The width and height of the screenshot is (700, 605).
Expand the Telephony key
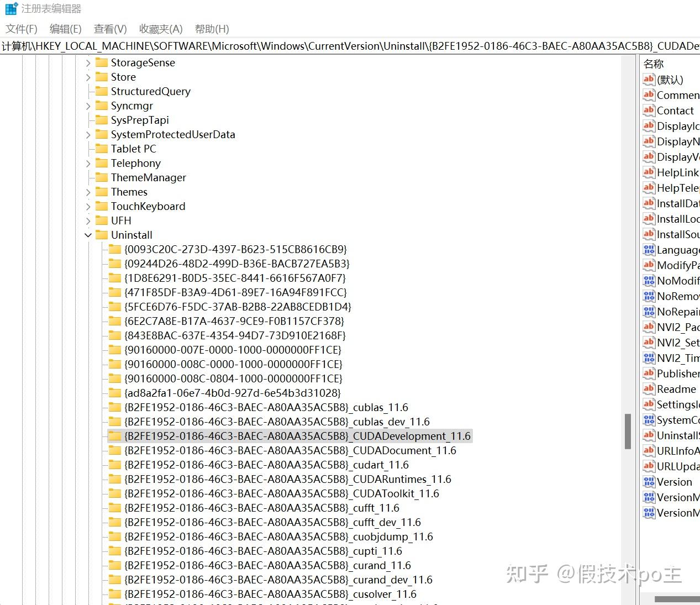88,164
